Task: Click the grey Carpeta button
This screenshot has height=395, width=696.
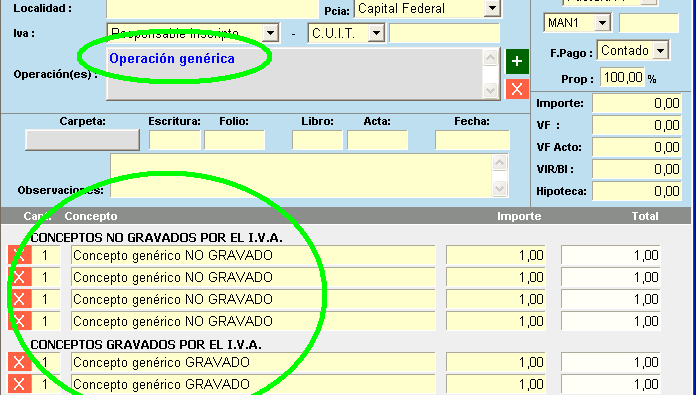Action: [82, 140]
